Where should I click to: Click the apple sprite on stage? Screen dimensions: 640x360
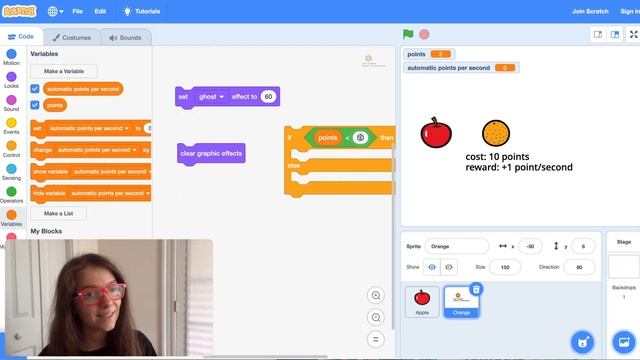tap(436, 133)
